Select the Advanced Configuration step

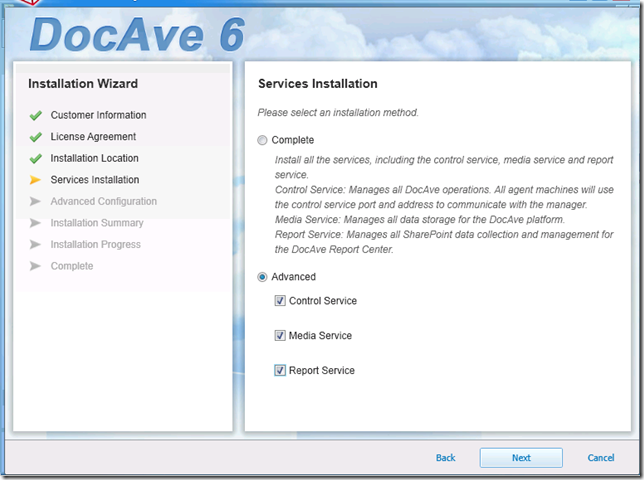pos(104,202)
